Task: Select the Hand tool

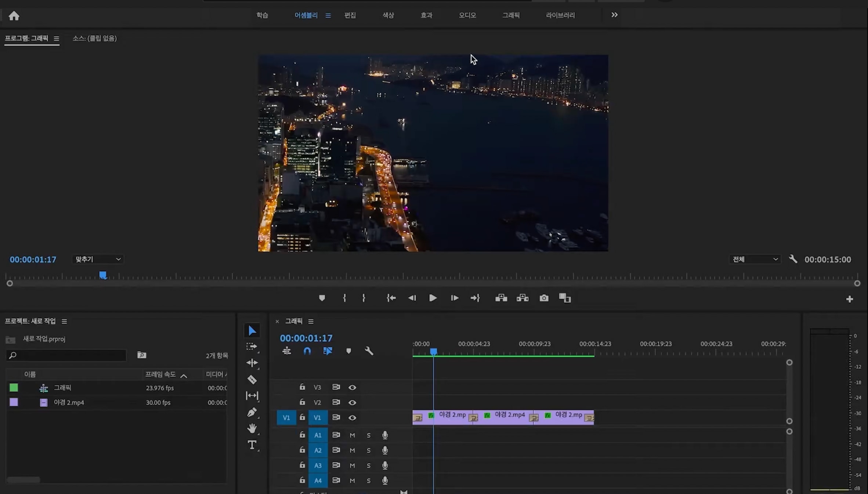Action: 252,428
